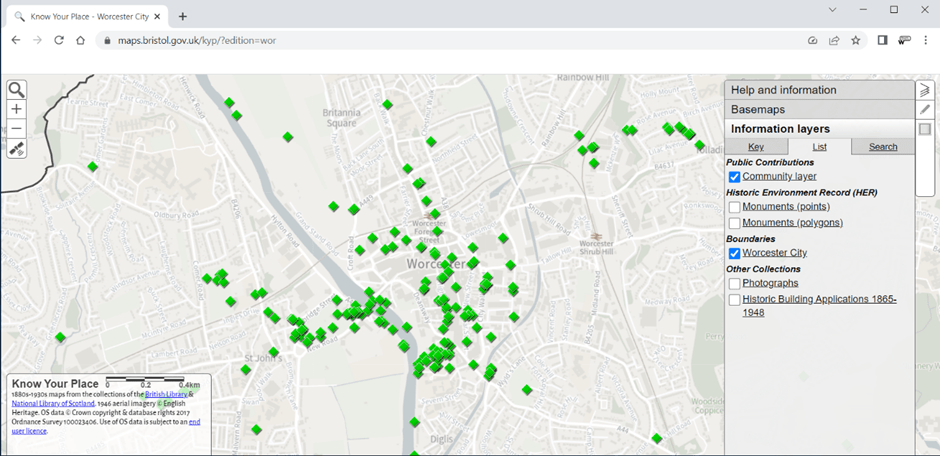Expand the Help and information section
940x456 pixels.
pyautogui.click(x=783, y=90)
